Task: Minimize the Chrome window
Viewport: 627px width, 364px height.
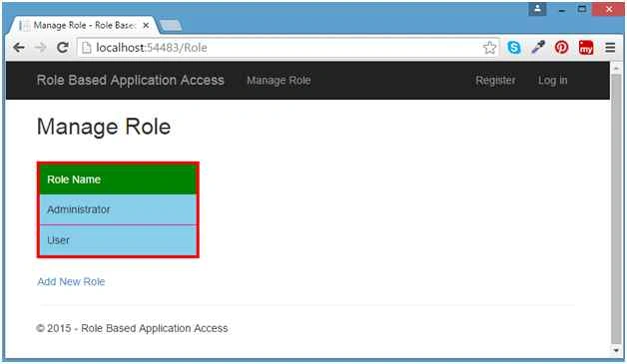Action: pos(562,10)
